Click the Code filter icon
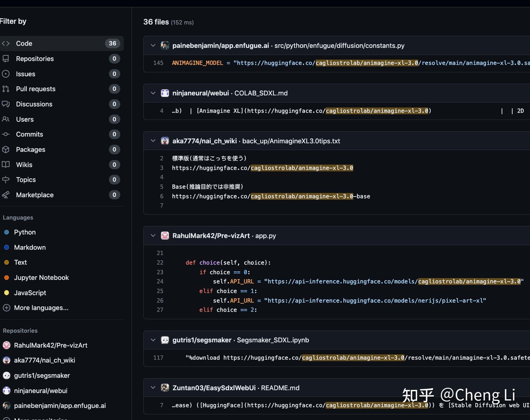This screenshot has height=420, width=530. (6, 43)
